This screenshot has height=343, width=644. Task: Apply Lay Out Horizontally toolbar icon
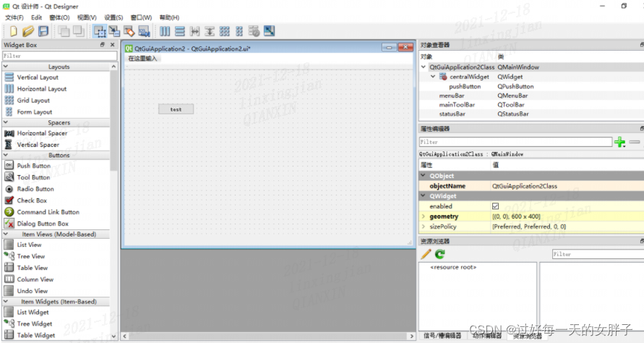coord(165,31)
